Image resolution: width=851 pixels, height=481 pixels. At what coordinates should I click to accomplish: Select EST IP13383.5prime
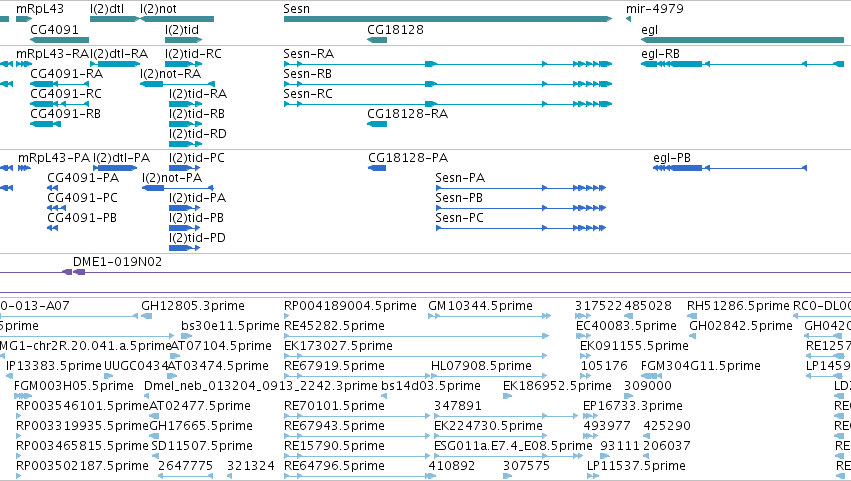click(x=54, y=366)
